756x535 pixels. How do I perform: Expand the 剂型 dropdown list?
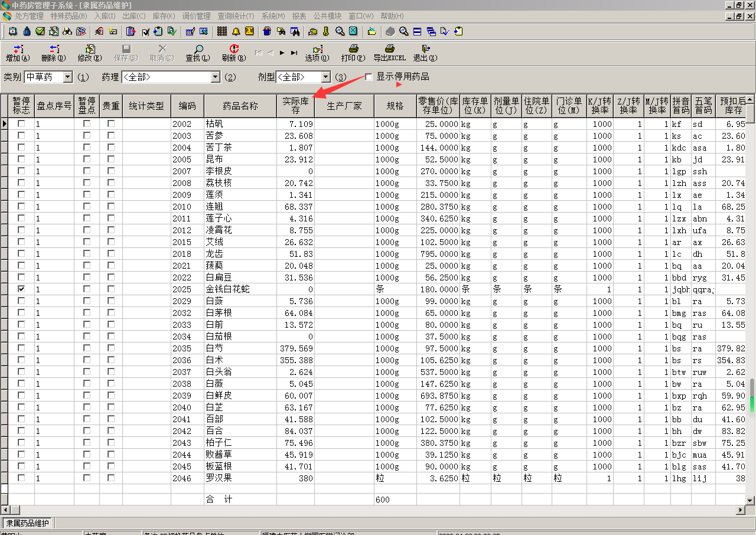pyautogui.click(x=325, y=77)
